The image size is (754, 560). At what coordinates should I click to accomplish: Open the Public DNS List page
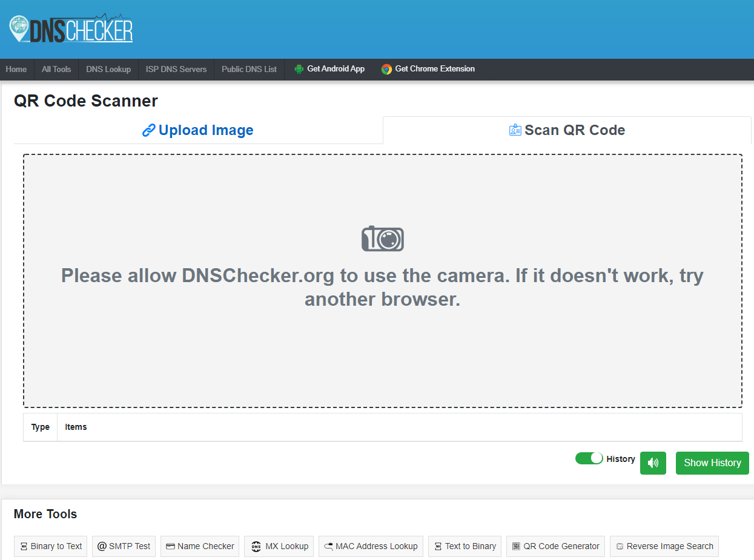(x=249, y=68)
